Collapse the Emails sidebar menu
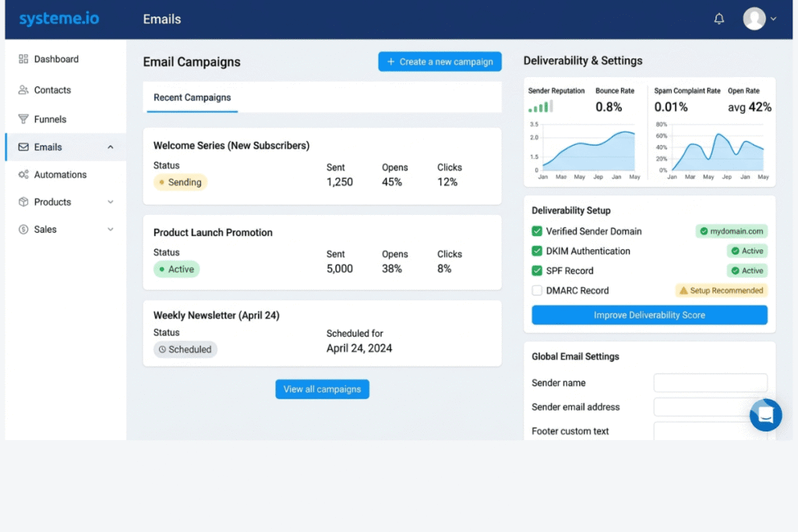Image resolution: width=798 pixels, height=532 pixels. [x=110, y=146]
